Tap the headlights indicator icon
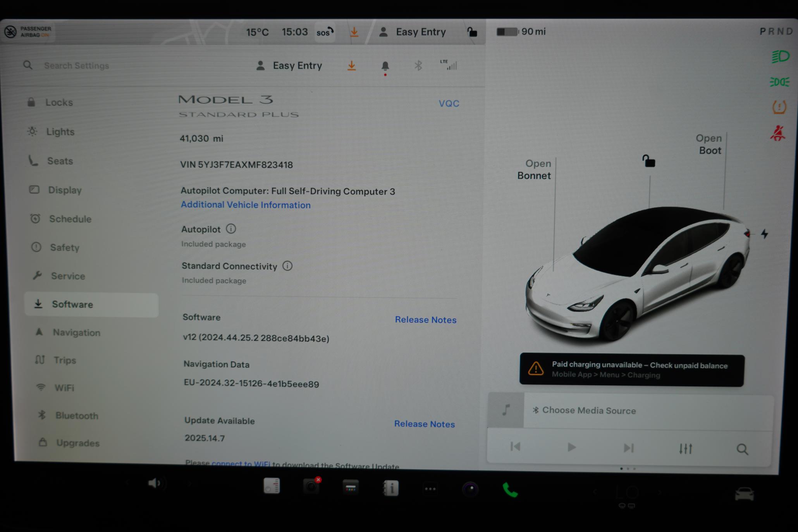Viewport: 798px width, 532px height. pos(780,57)
